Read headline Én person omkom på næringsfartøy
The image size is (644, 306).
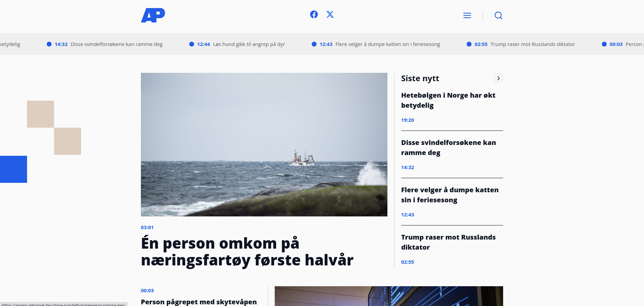click(x=247, y=252)
